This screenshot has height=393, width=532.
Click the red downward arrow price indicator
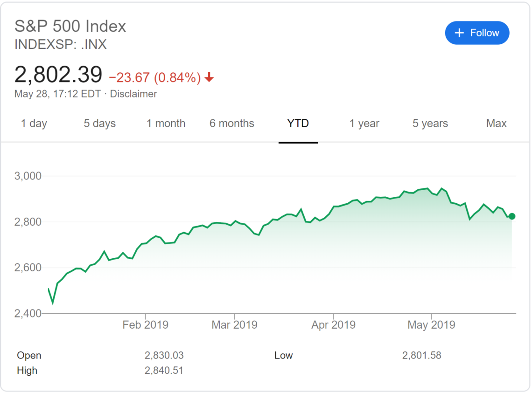coord(209,77)
